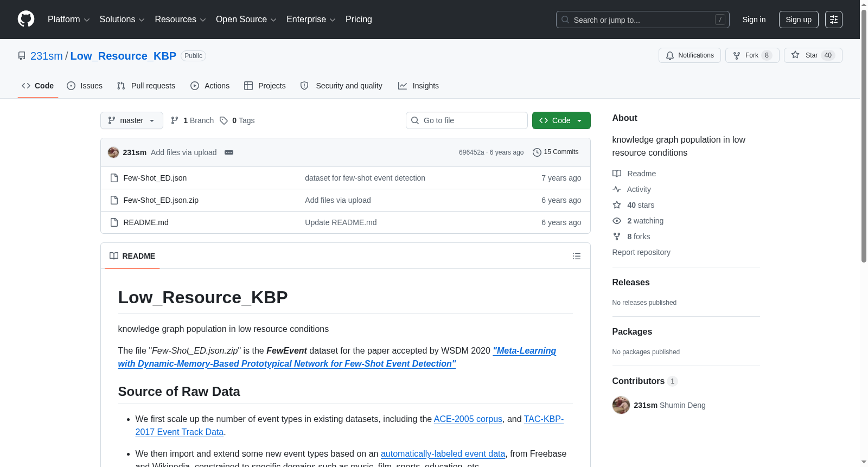Click the README.md file icon
Viewport: 868px width, 467px height.
[114, 222]
